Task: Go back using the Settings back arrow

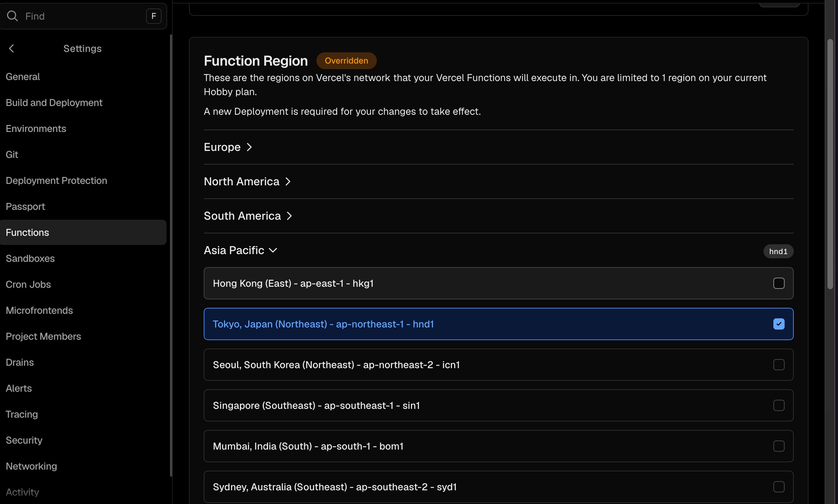Action: pyautogui.click(x=12, y=48)
